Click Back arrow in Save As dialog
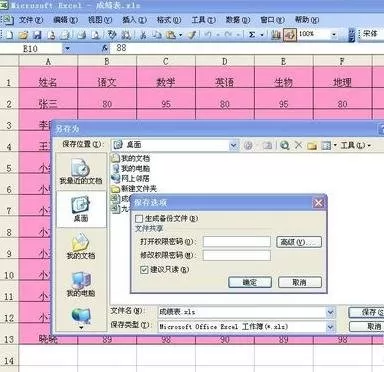 coord(248,145)
